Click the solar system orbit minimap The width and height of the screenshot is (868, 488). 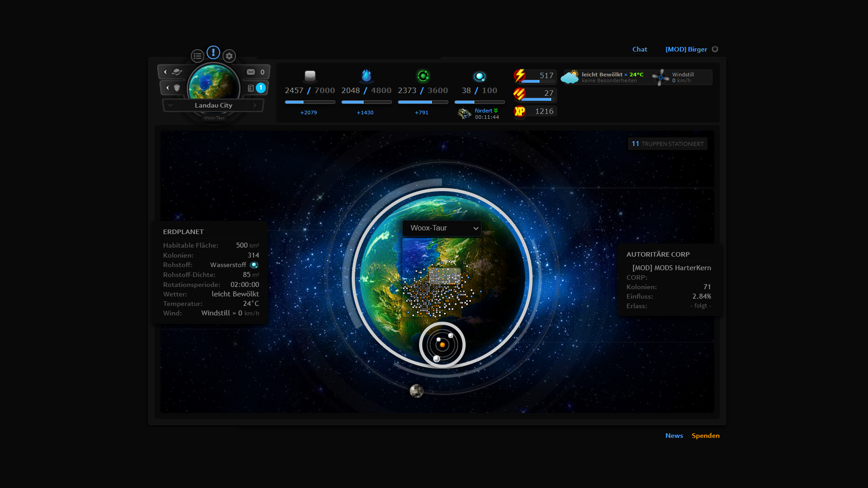[442, 345]
